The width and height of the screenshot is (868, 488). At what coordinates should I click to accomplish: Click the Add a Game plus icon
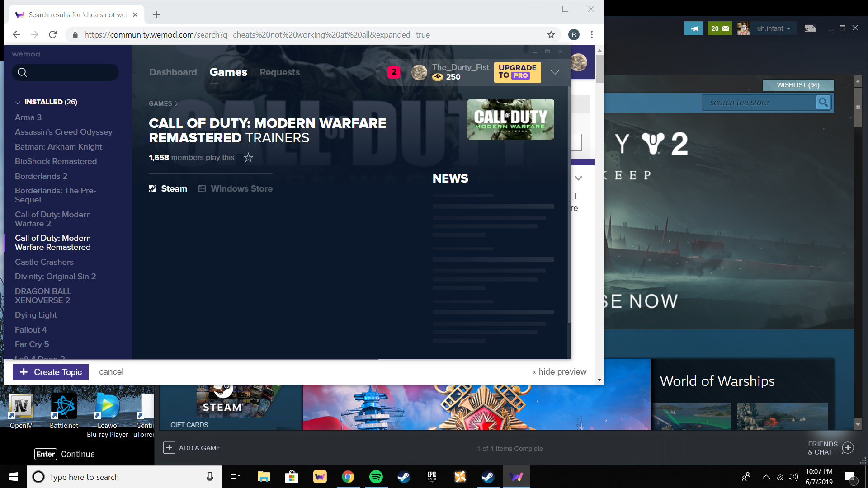click(x=169, y=448)
